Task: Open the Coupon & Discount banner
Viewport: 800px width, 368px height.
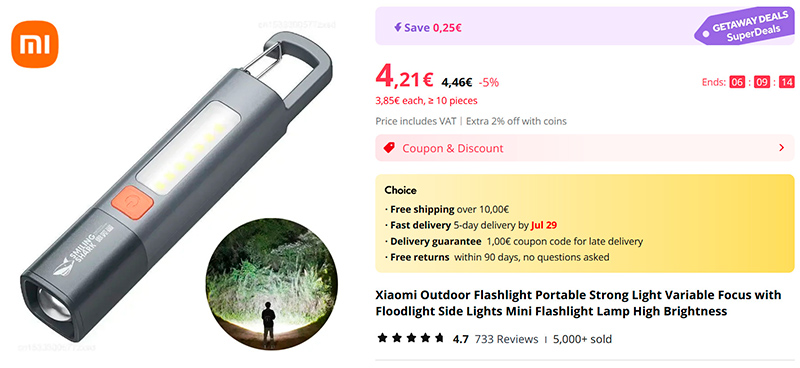Action: pos(585,148)
